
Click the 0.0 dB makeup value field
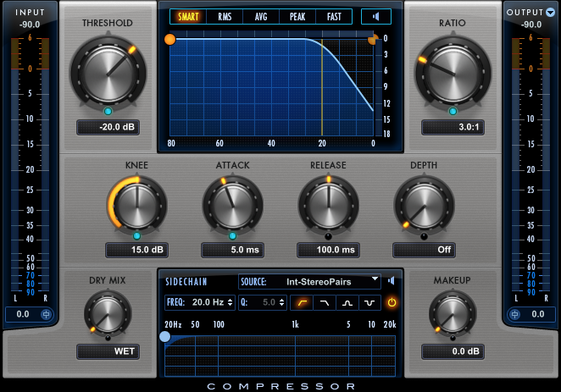[453, 351]
